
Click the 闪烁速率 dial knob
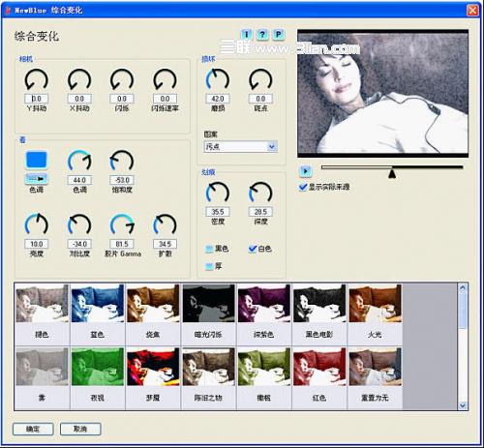(165, 79)
